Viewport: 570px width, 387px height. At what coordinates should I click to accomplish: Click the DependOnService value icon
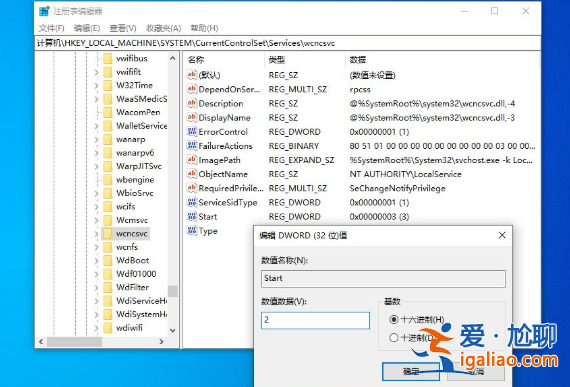point(192,89)
